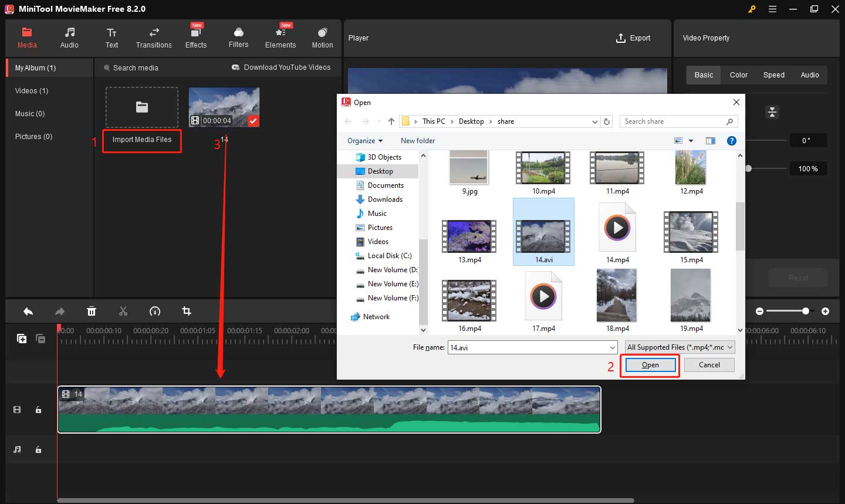
Task: Select the crop tool icon
Action: pos(187,312)
